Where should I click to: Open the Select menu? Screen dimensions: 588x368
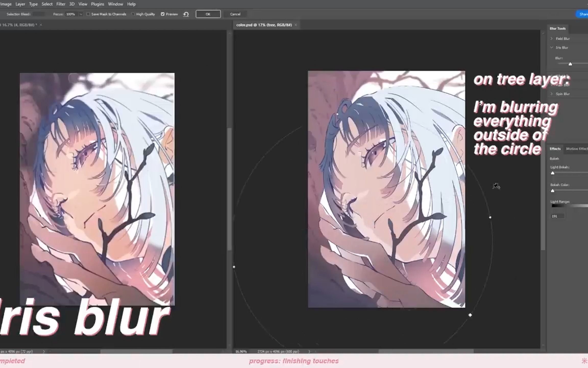(47, 4)
